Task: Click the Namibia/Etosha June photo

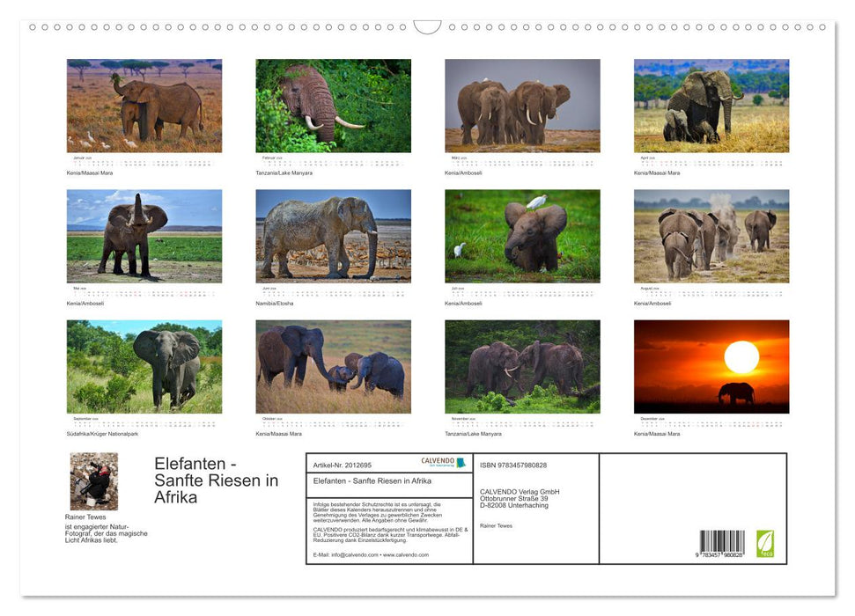Action: (x=332, y=235)
